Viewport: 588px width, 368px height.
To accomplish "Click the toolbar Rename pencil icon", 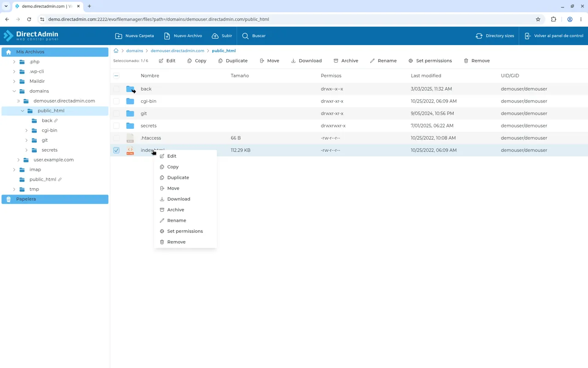I will click(373, 61).
